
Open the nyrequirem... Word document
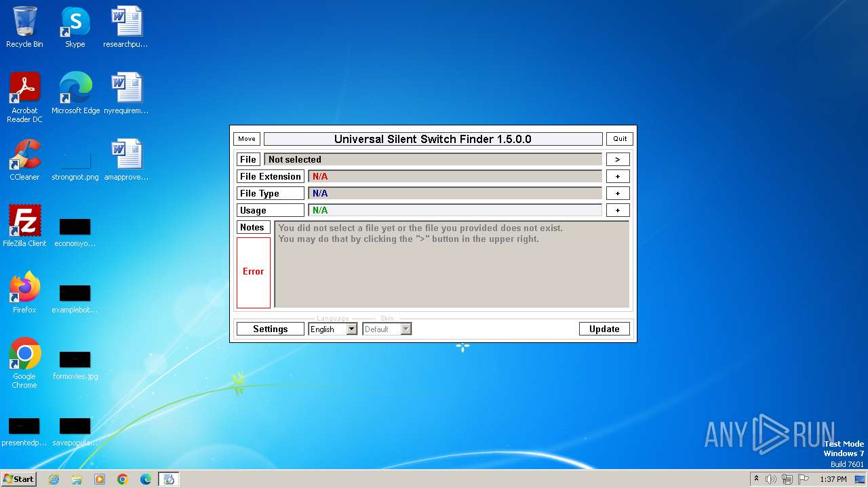point(125,94)
